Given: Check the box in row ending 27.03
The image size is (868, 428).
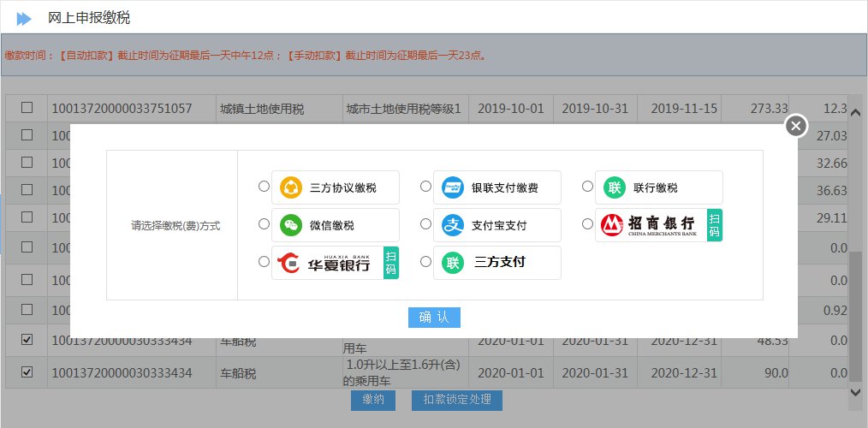Looking at the screenshot, I should pos(27,134).
